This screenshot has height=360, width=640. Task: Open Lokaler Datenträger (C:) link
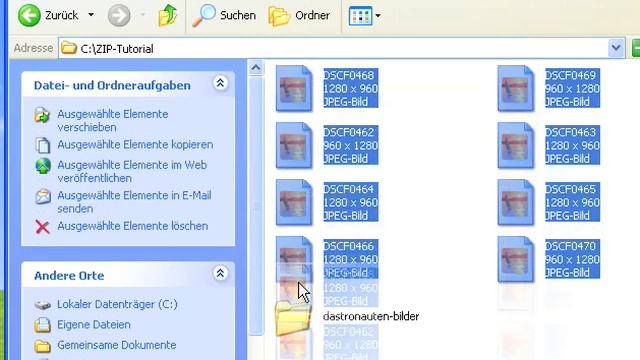click(x=117, y=304)
